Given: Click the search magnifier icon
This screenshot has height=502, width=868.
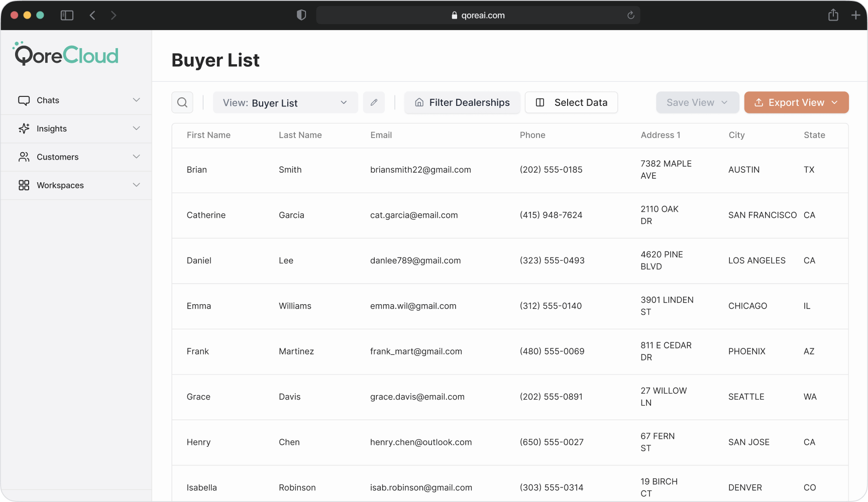Looking at the screenshot, I should coord(182,102).
